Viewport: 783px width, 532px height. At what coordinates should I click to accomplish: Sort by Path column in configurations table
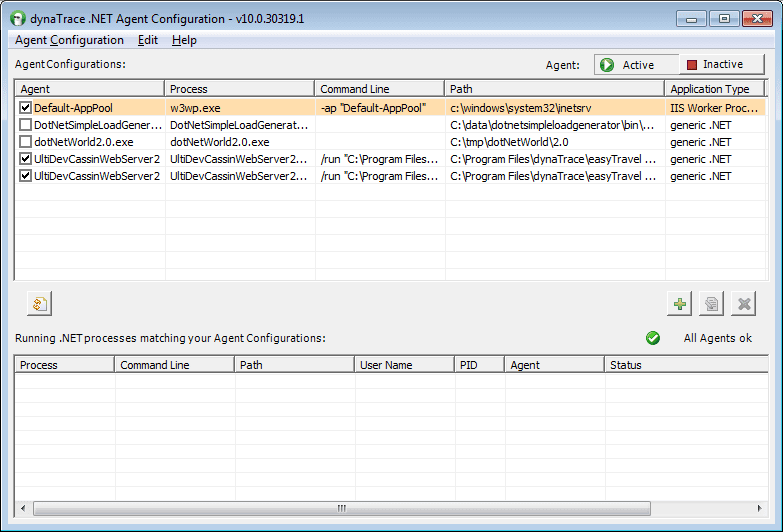(555, 89)
